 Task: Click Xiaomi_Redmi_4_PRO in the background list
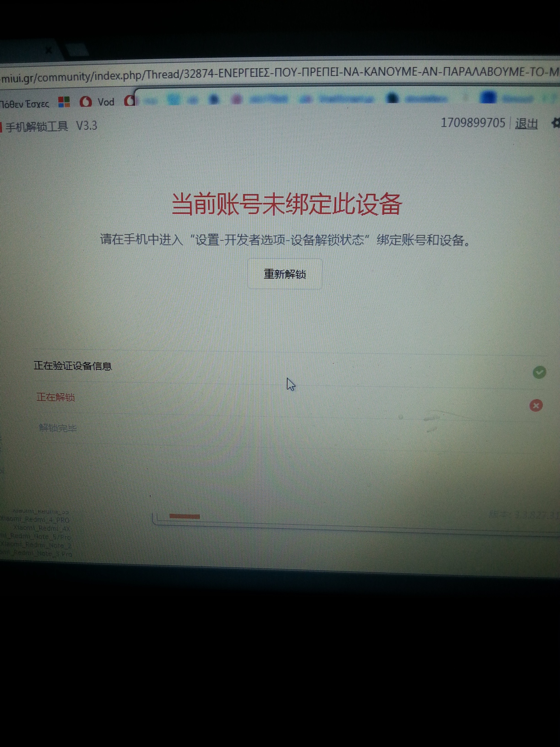[35, 520]
